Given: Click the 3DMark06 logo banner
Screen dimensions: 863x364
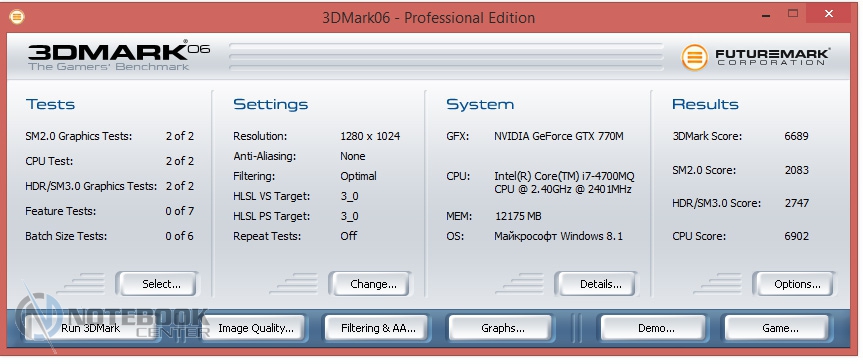Looking at the screenshot, I should click(x=119, y=56).
